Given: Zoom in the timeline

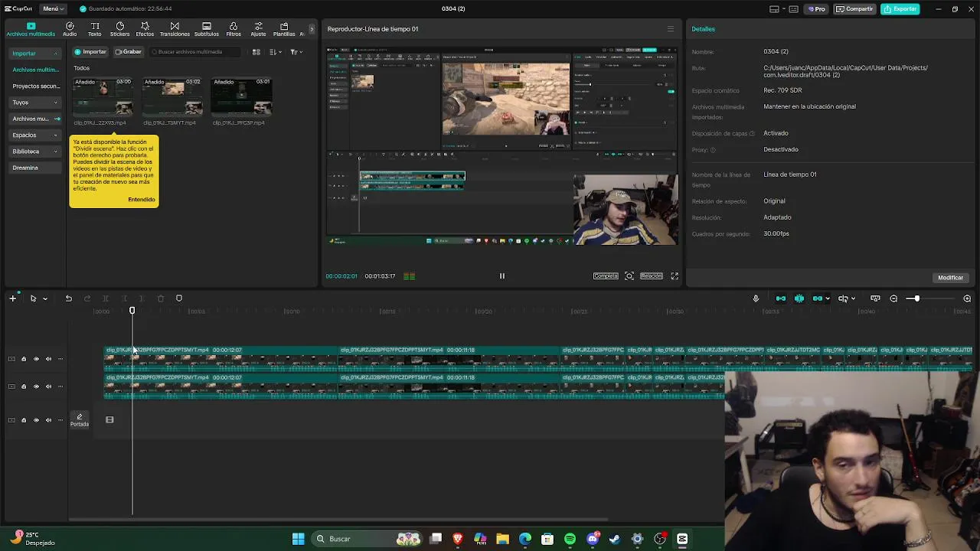Looking at the screenshot, I should [967, 298].
